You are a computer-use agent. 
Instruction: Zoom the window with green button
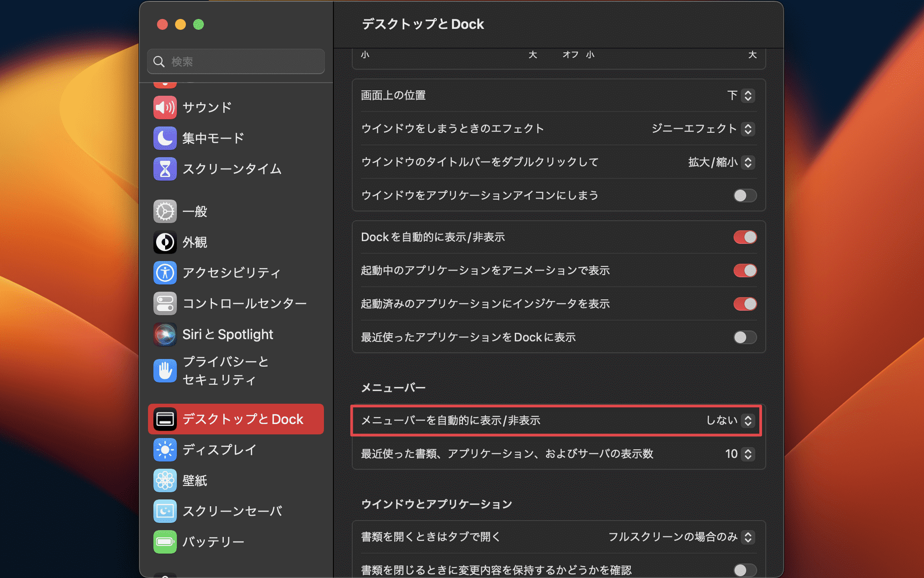199,24
